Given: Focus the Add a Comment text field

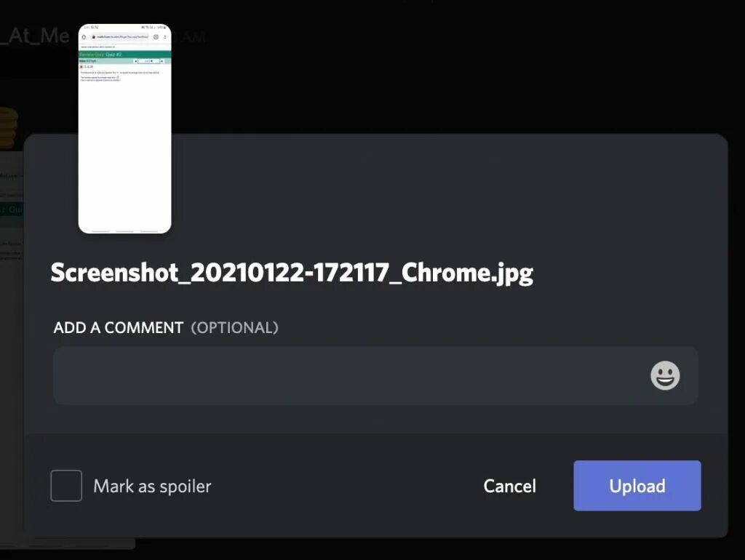Looking at the screenshot, I should click(375, 376).
